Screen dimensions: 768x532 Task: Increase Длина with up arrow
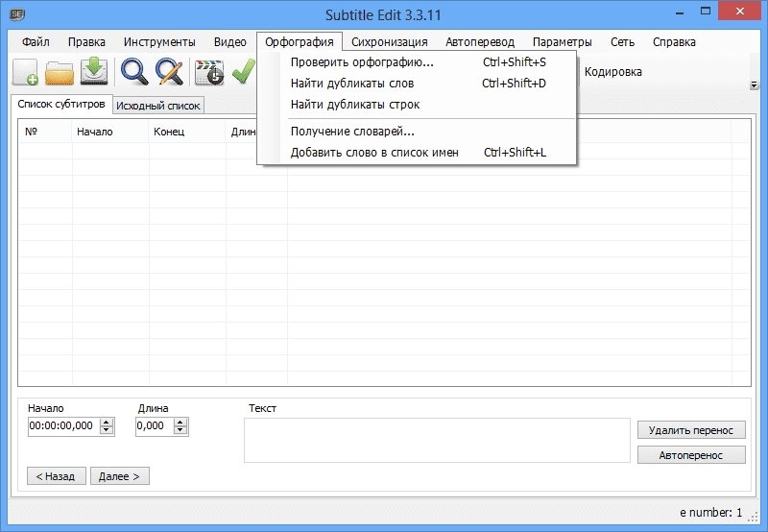pos(180,423)
